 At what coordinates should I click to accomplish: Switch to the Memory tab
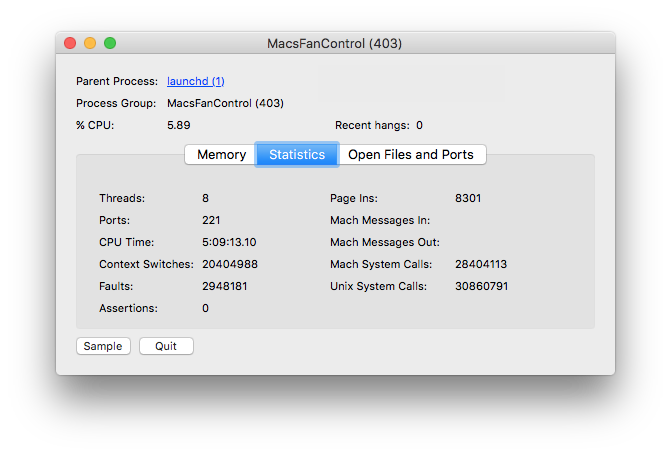pos(221,155)
